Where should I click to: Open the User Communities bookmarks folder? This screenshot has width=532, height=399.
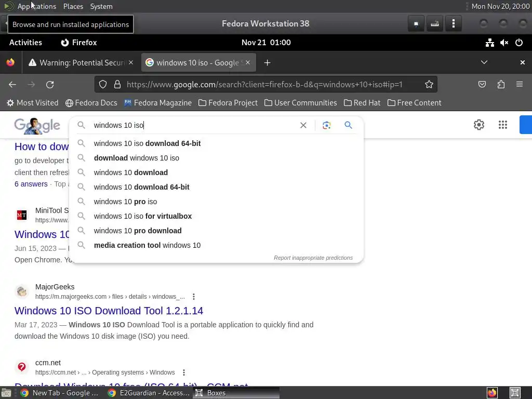point(301,103)
